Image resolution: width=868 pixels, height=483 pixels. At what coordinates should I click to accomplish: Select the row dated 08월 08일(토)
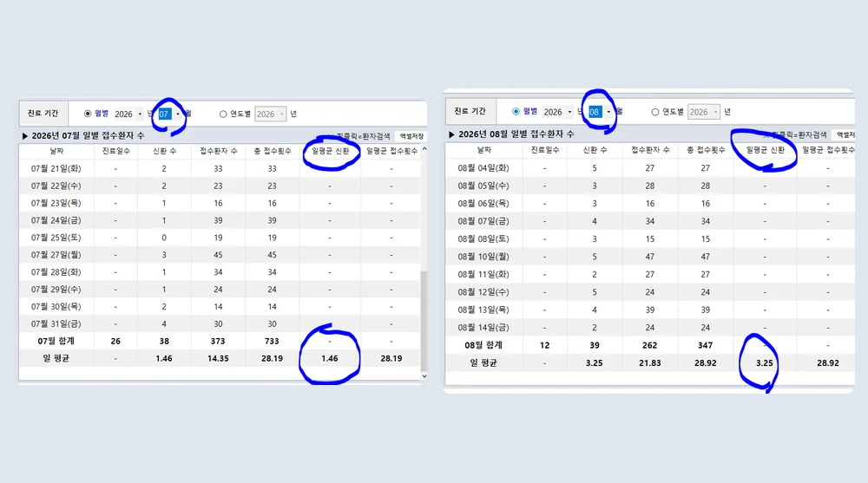(x=650, y=238)
